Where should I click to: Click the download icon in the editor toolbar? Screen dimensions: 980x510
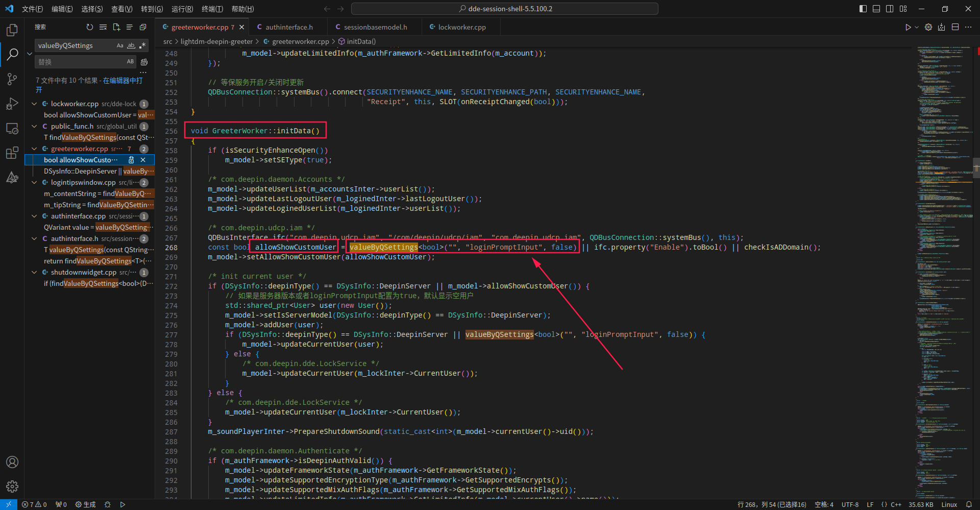(x=942, y=27)
